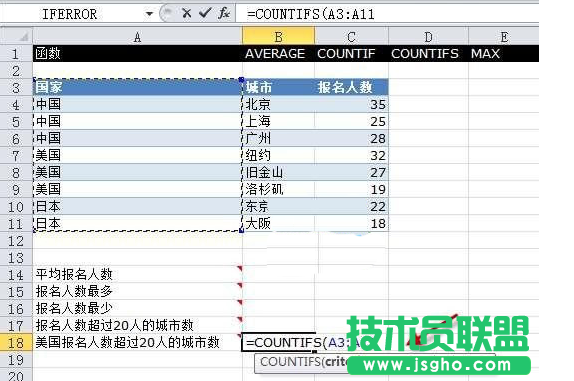
Task: Click the 洛杉矶 cell
Action: (278, 189)
